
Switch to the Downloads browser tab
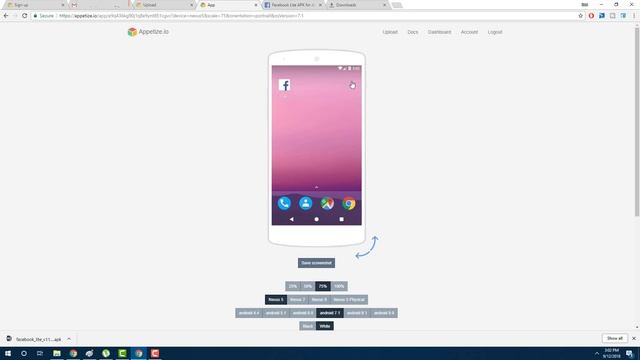click(357, 5)
